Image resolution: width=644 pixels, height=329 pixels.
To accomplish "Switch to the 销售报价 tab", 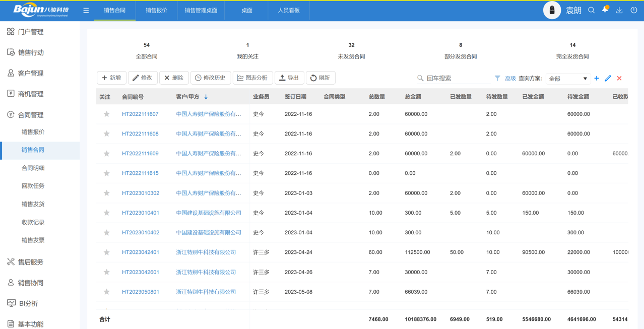I will point(156,10).
